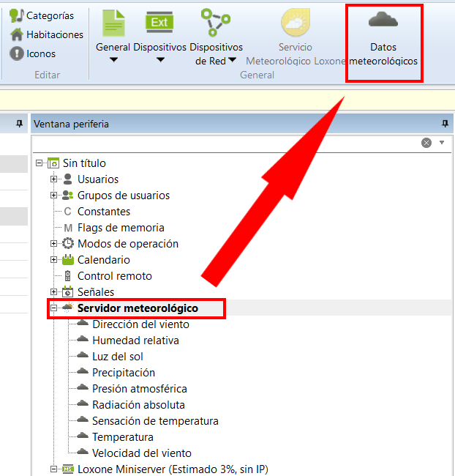
Task: Pin the Ventana periferia panel
Action: point(445,124)
